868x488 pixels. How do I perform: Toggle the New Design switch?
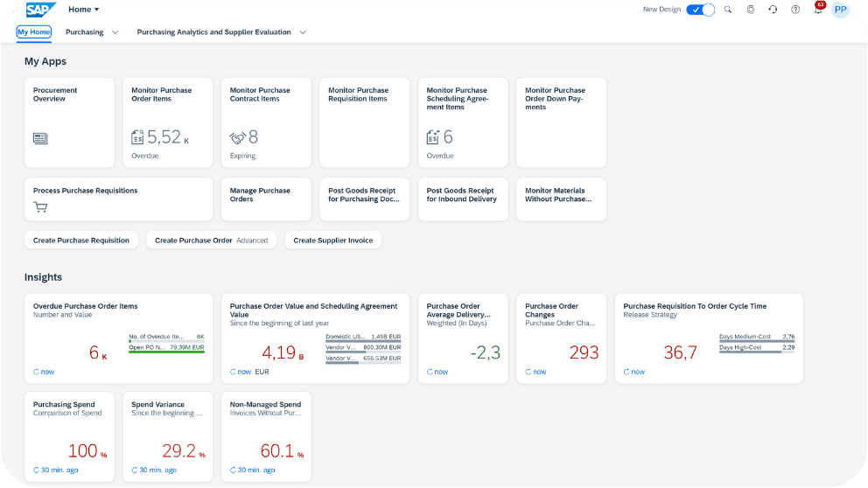(700, 10)
